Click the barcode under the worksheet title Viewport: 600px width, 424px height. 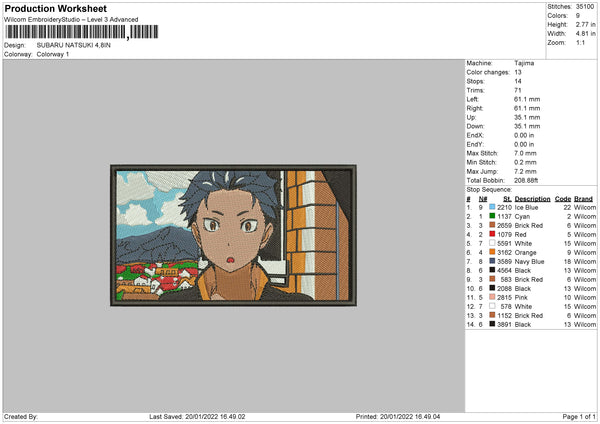click(81, 32)
